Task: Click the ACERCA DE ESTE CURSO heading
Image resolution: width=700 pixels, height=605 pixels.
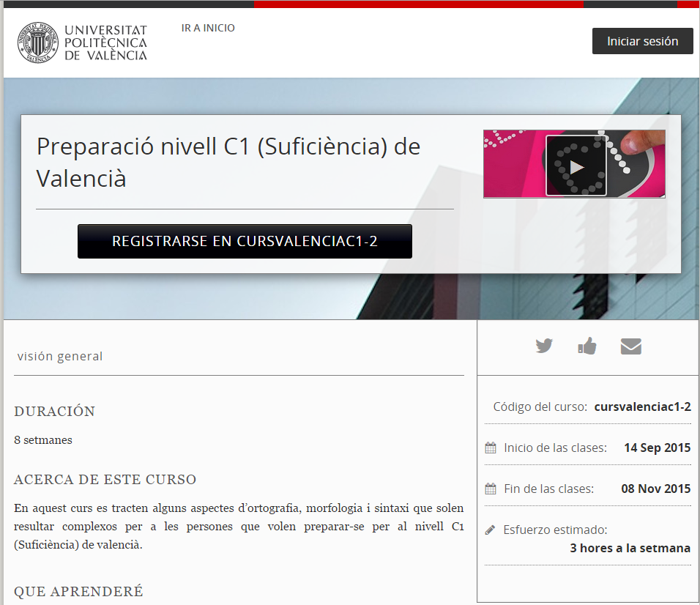Action: [x=105, y=480]
